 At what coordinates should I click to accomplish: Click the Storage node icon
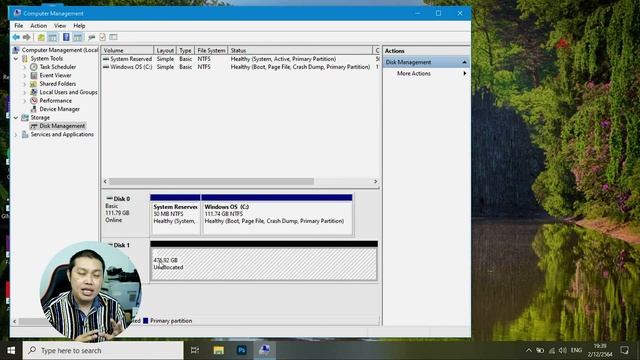[25, 118]
